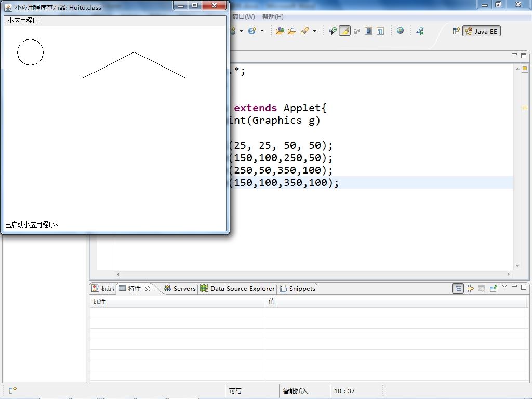Viewport: 532px width, 399px height.
Task: Switch to the Snippets tab
Action: pos(298,288)
